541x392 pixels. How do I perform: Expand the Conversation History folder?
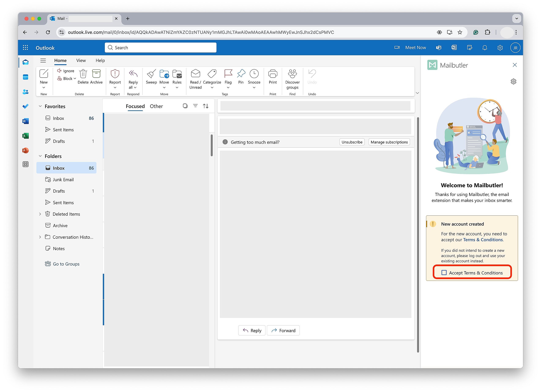click(40, 237)
